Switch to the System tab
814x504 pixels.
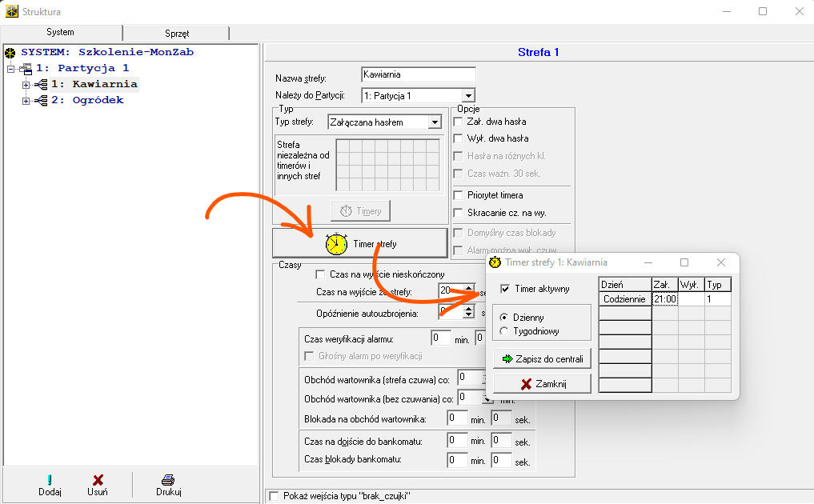coord(61,33)
